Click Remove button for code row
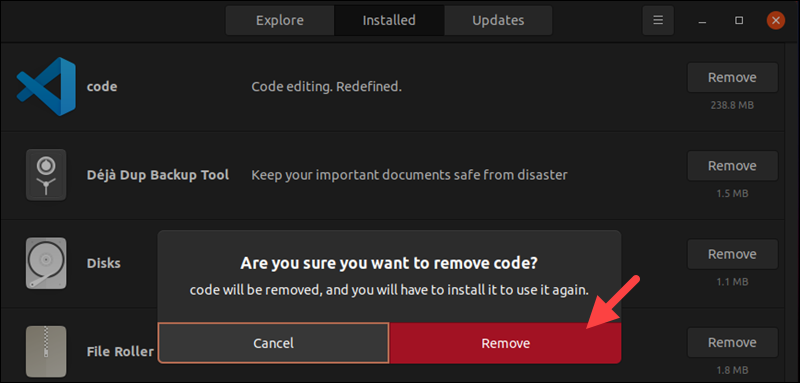This screenshot has width=800, height=383. point(732,78)
